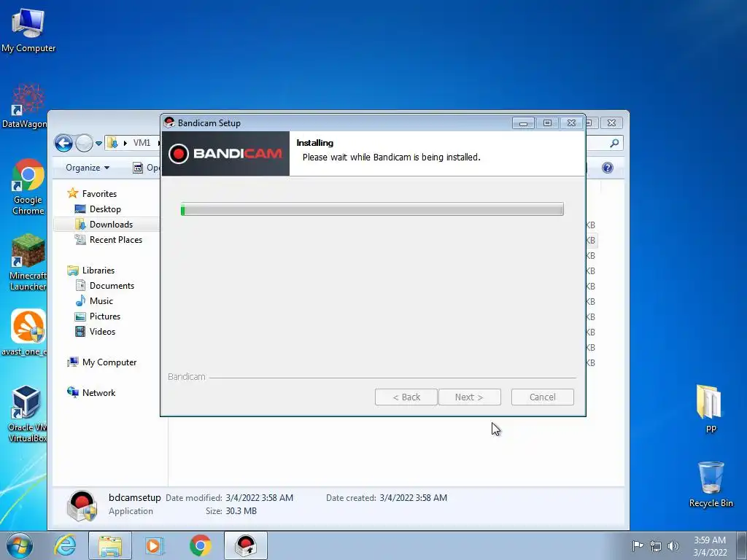The width and height of the screenshot is (747, 560).
Task: Launch Chrome from the taskbar
Action: [200, 545]
